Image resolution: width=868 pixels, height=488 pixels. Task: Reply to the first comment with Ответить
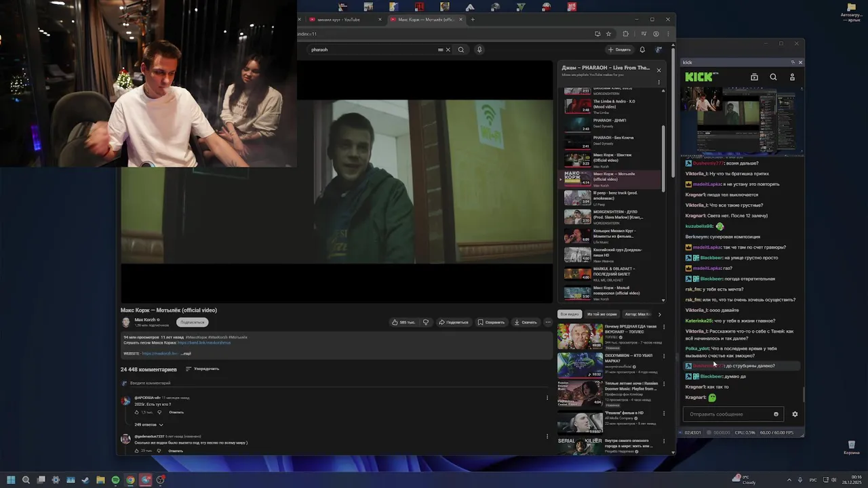[176, 412]
